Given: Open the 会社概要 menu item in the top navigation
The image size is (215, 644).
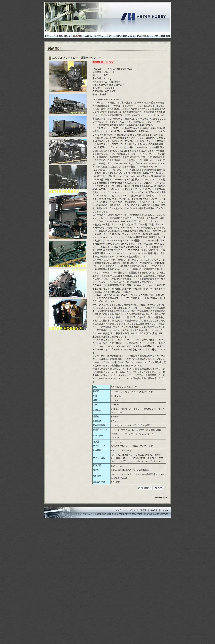Looking at the screenshot, I should coord(165,36).
